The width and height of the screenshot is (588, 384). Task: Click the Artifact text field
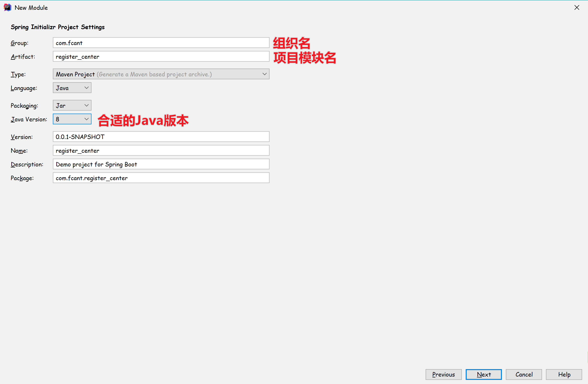tap(161, 57)
